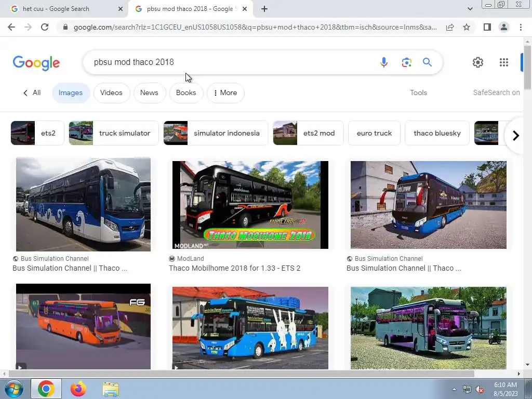Image resolution: width=532 pixels, height=399 pixels.
Task: Click the taskbar clock 6:10 AM
Action: click(505, 385)
